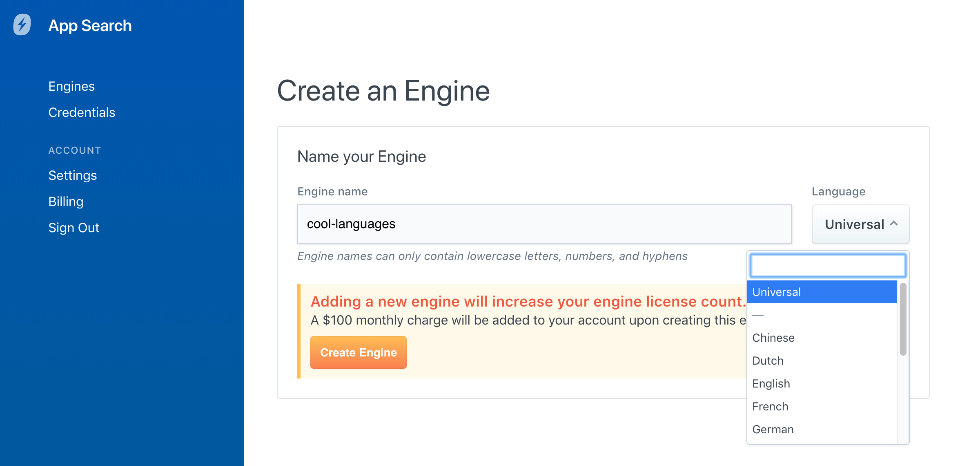This screenshot has width=980, height=466.
Task: Open the Billing page
Action: coord(65,201)
